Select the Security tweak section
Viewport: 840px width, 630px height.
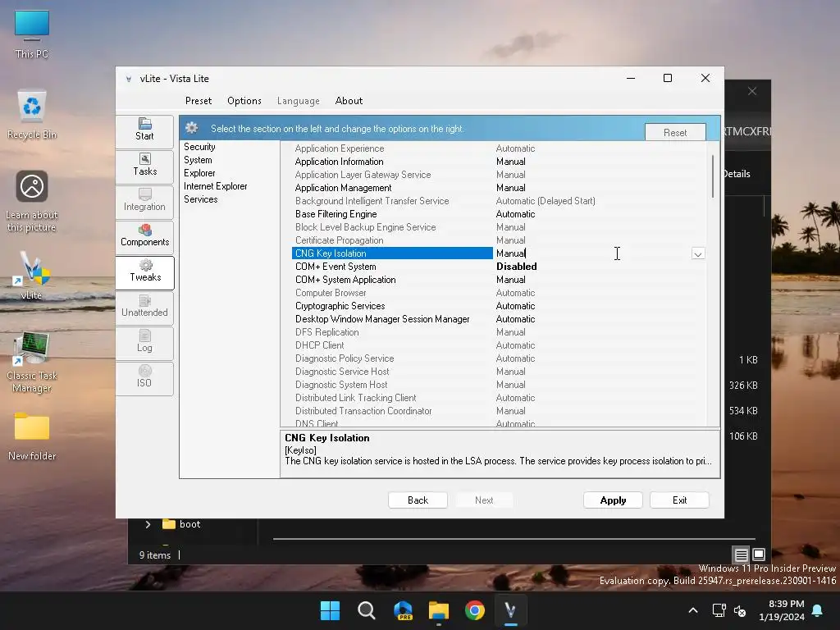coord(199,147)
